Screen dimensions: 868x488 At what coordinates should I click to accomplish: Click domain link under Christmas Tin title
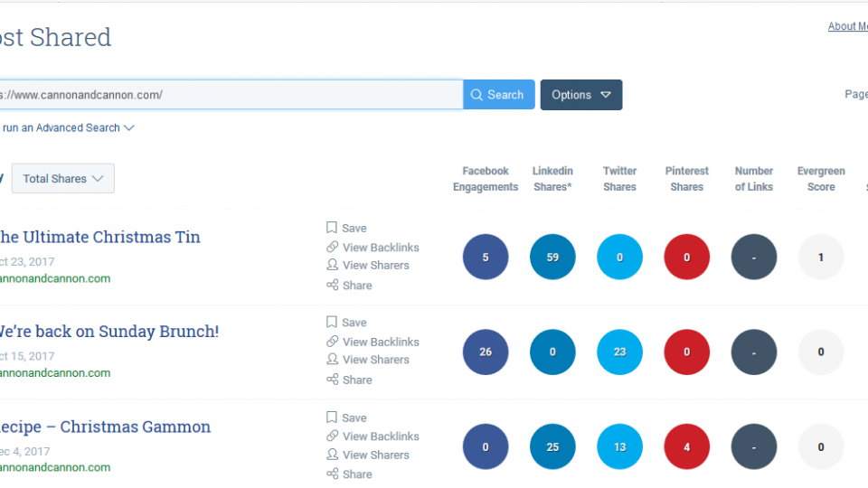tap(55, 278)
